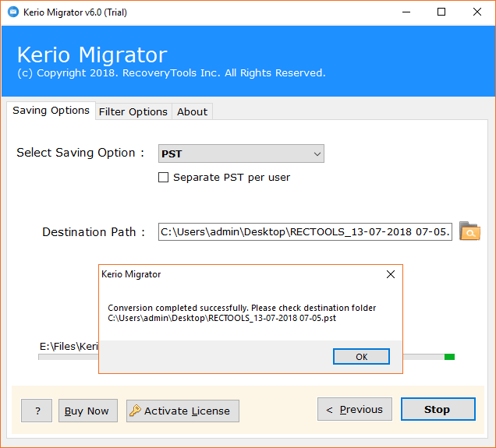Click inside the Destination Path field
Image resolution: width=496 pixels, height=448 pixels.
[x=304, y=231]
